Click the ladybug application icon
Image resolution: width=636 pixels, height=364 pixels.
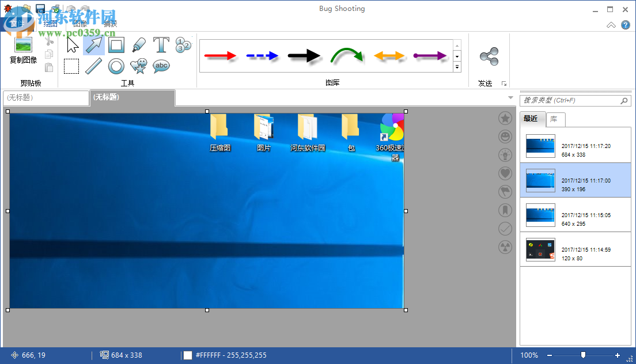7,8
